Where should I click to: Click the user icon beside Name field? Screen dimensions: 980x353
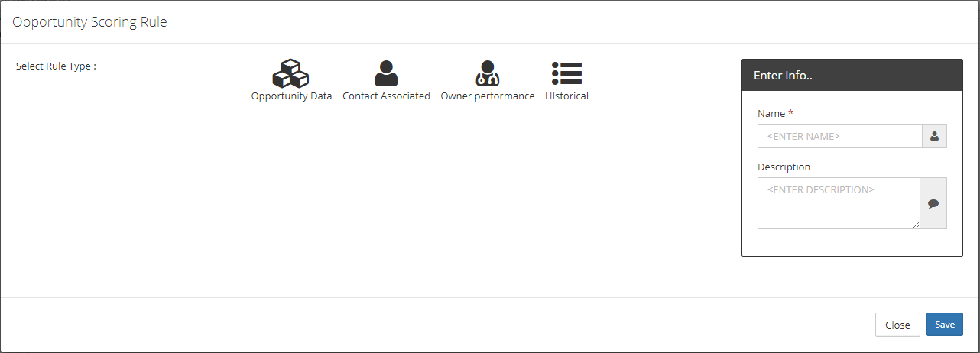934,136
